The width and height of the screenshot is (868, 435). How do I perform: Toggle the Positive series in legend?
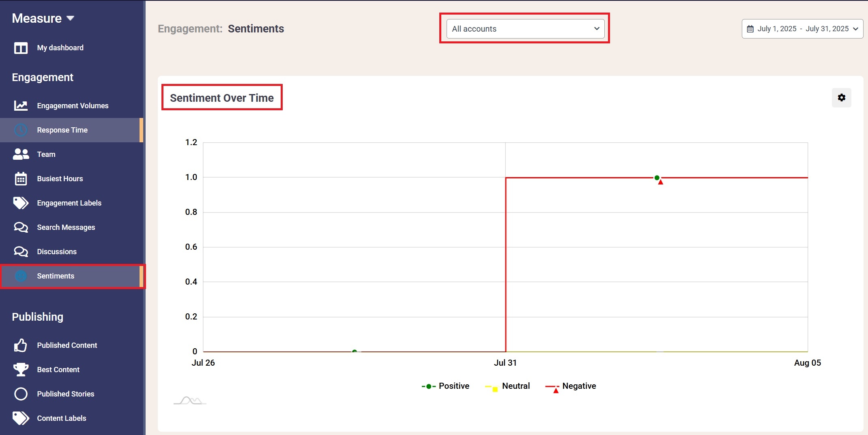pos(445,386)
